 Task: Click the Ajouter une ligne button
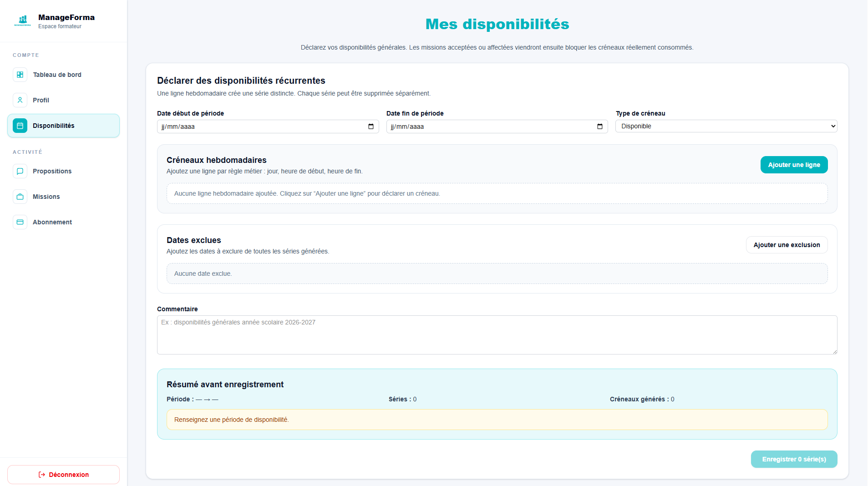coord(794,165)
